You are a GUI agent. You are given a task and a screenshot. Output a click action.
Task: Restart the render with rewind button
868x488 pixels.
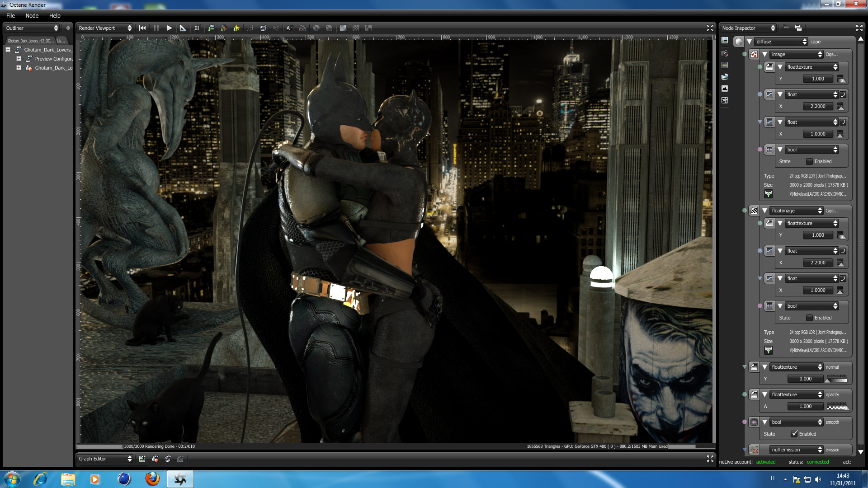[x=142, y=28]
